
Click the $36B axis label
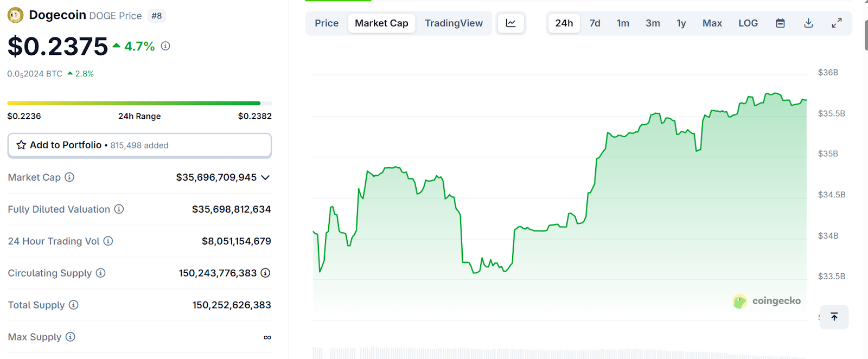(828, 73)
